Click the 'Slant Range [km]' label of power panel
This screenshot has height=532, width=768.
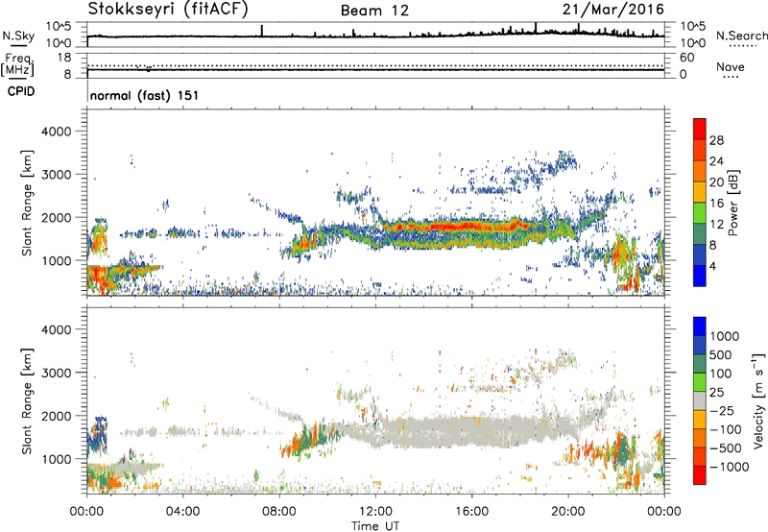pos(27,203)
